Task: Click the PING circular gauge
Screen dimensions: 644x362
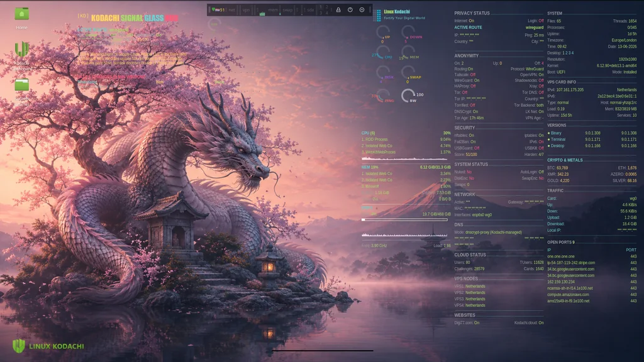Action: (383, 96)
